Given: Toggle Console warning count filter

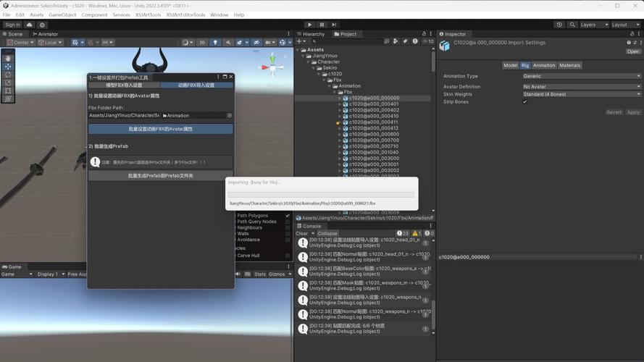Looking at the screenshot, I should 417,233.
